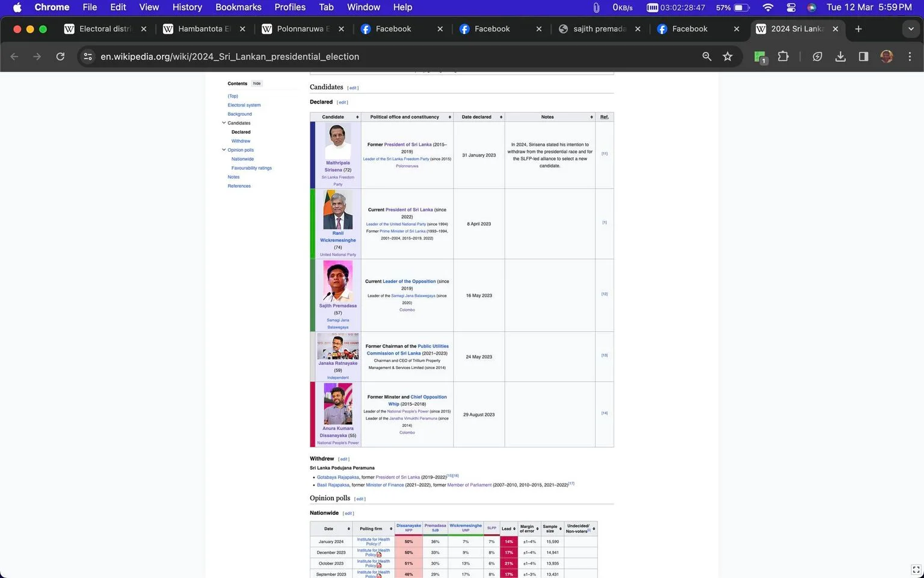
Task: Open Sajith Premadasa's portrait thumbnail
Action: point(338,281)
